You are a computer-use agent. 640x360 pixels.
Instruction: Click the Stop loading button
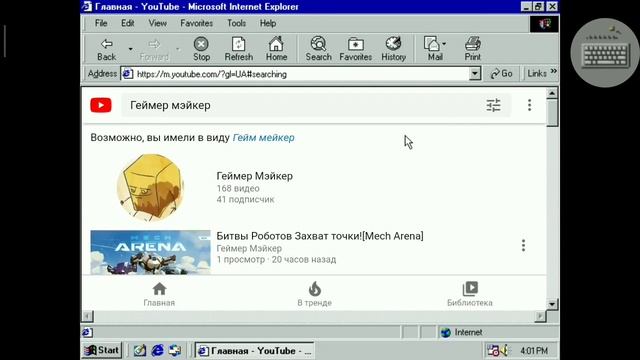click(201, 49)
